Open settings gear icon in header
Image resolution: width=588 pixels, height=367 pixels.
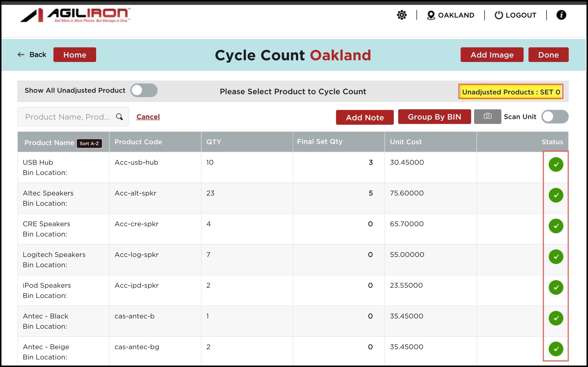pos(402,15)
